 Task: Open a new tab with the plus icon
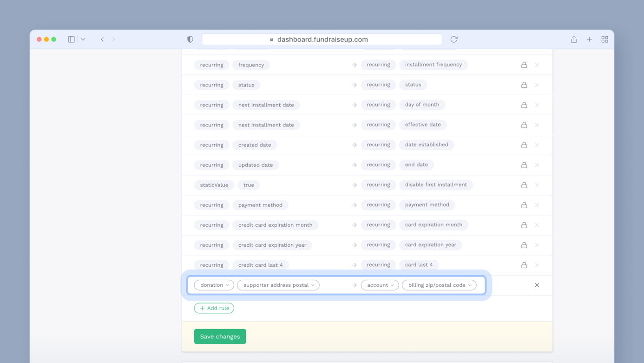589,40
